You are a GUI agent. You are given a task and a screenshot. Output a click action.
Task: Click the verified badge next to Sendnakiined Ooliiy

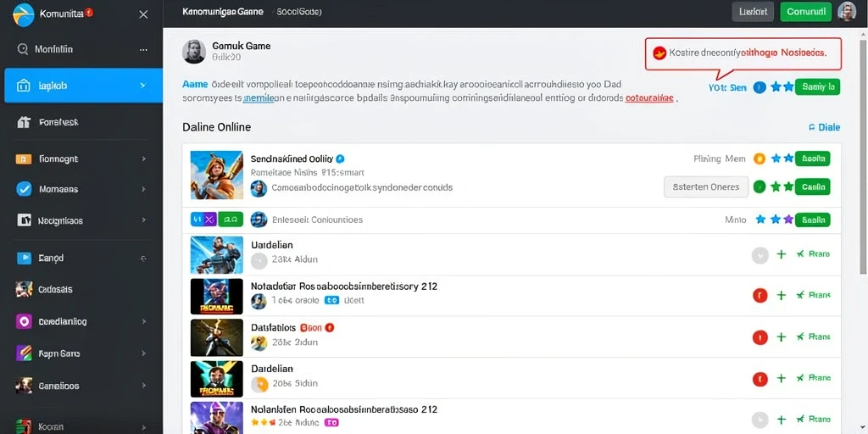pos(341,159)
